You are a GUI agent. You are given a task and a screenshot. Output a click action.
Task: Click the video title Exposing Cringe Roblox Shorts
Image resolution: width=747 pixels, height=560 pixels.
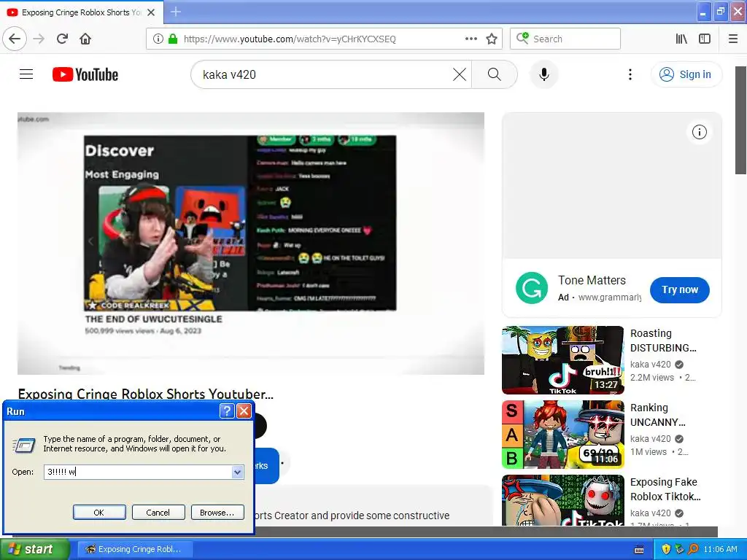tap(146, 394)
